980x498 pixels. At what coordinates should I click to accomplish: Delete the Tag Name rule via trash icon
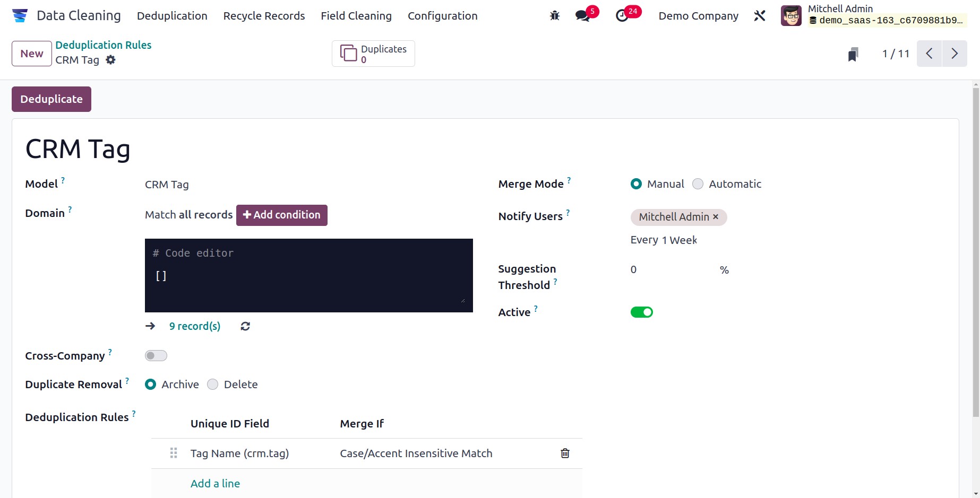565,453
